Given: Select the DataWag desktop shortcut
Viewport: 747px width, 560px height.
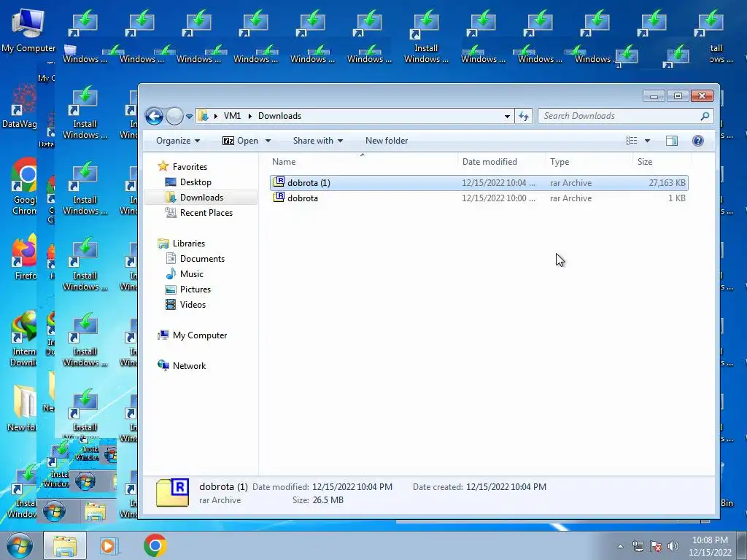Looking at the screenshot, I should [x=19, y=107].
